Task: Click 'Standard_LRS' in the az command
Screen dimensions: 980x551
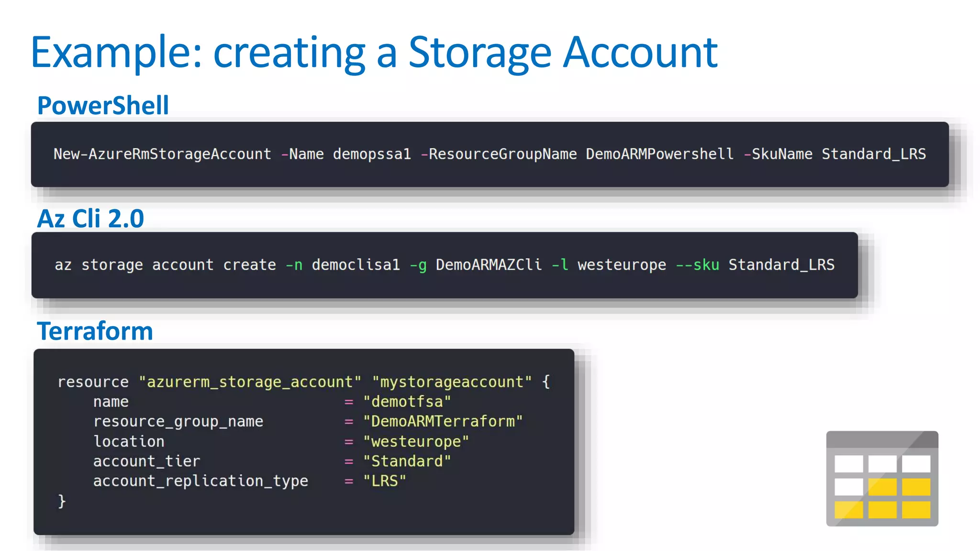Action: tap(781, 264)
